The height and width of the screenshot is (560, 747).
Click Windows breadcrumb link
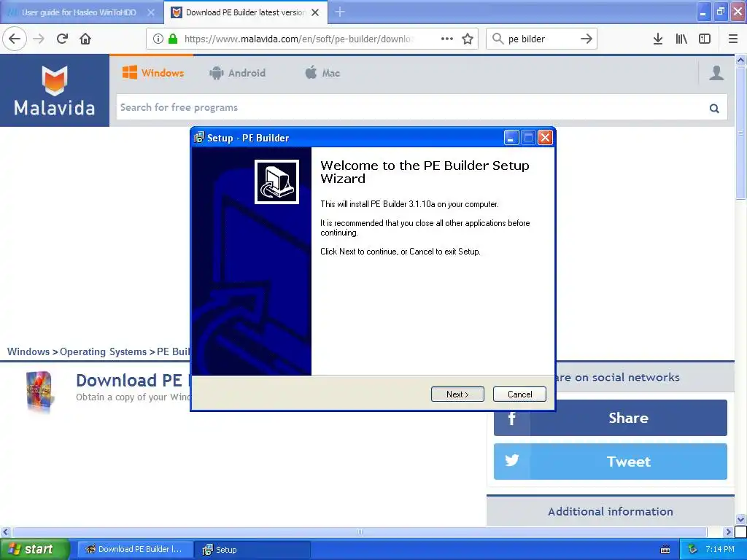28,352
